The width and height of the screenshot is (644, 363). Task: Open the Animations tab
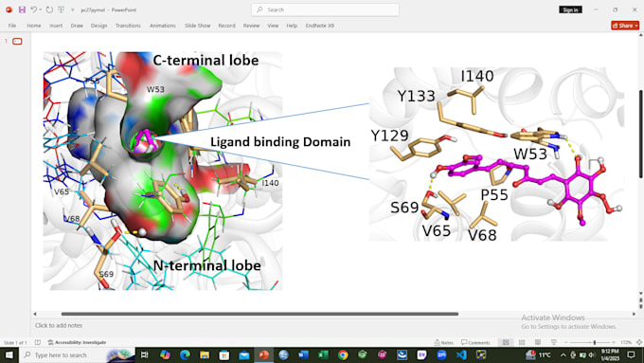click(x=163, y=26)
